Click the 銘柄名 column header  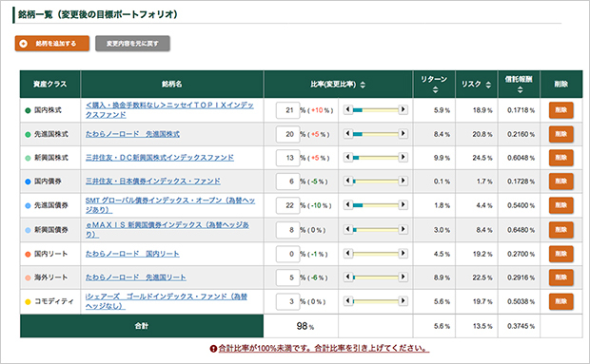[172, 85]
